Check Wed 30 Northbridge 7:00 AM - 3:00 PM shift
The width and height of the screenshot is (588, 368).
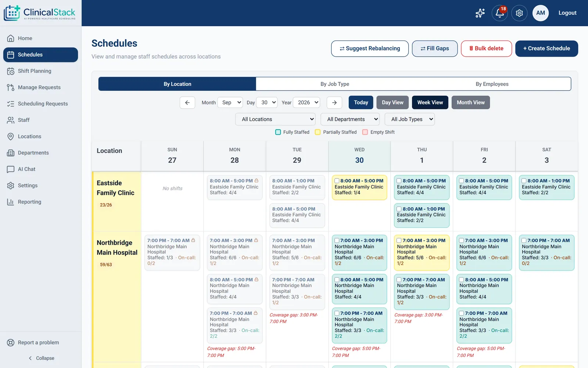(337, 240)
